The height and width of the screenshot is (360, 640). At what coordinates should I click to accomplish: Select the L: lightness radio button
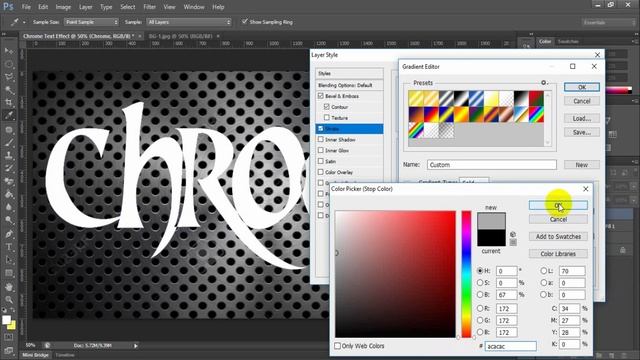click(x=543, y=271)
